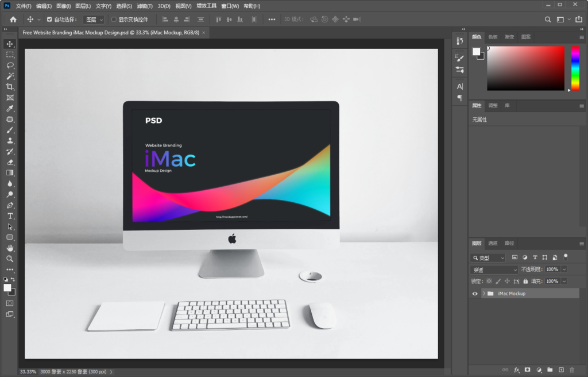Viewport: 588px width, 377px height.
Task: Select the Rectangular Marquee tool
Action: click(x=10, y=55)
